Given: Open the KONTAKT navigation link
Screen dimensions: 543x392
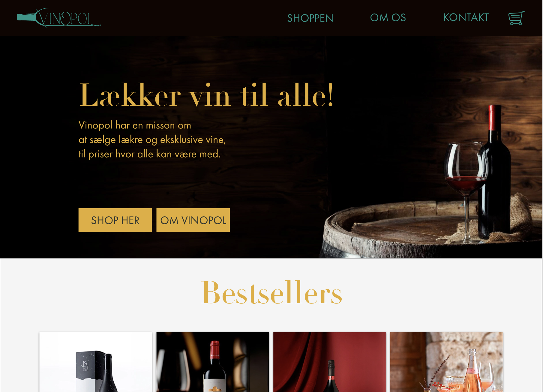Looking at the screenshot, I should (x=466, y=17).
